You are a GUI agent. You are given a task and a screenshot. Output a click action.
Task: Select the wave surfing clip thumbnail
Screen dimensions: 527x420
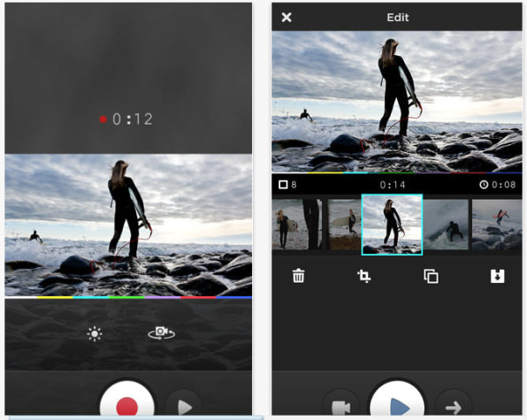[446, 225]
